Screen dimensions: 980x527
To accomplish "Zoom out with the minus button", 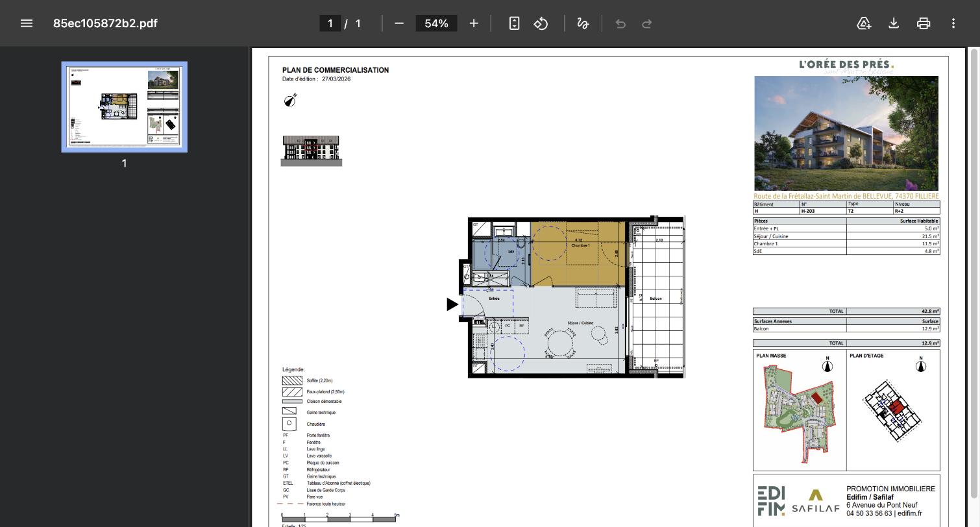I will 399,23.
